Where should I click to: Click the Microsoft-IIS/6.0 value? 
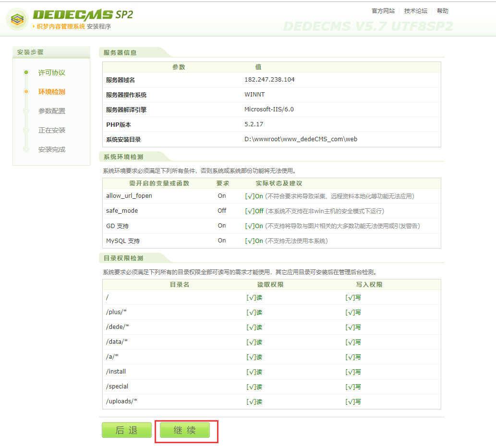coord(269,109)
